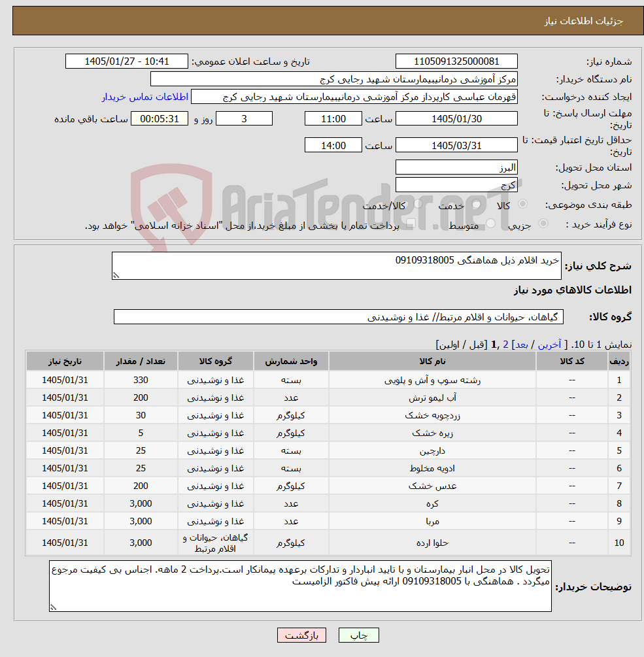Click the validity time 14:00 field
Screen dimensions: 644x657
click(333, 145)
